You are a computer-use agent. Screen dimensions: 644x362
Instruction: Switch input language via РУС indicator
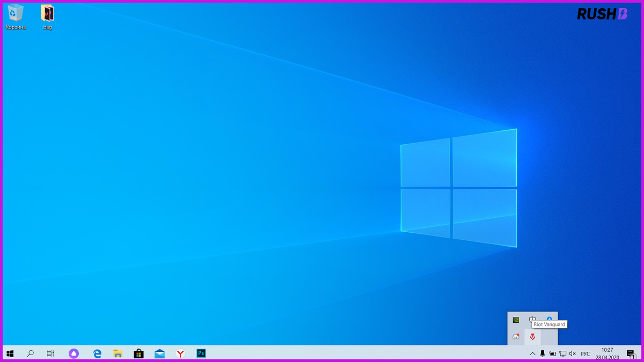pyautogui.click(x=585, y=353)
